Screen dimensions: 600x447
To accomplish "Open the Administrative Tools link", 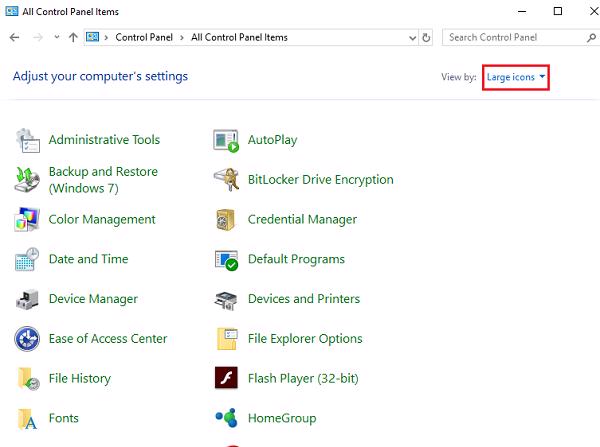I will pos(104,140).
